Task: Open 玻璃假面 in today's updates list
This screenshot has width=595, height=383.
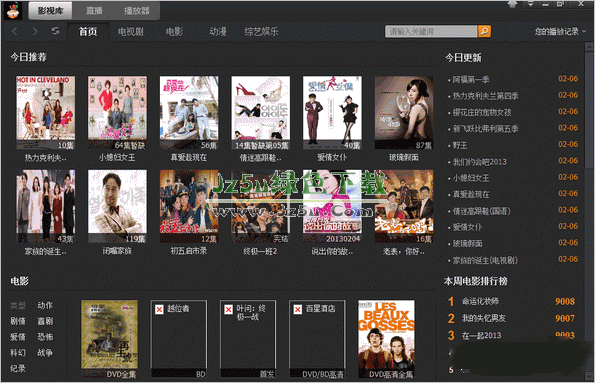Action: point(467,243)
